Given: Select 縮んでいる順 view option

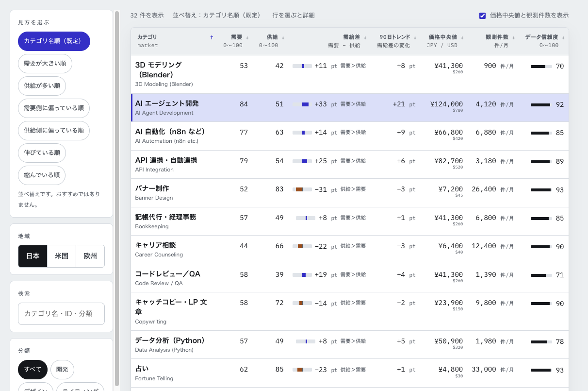Looking at the screenshot, I should point(42,175).
